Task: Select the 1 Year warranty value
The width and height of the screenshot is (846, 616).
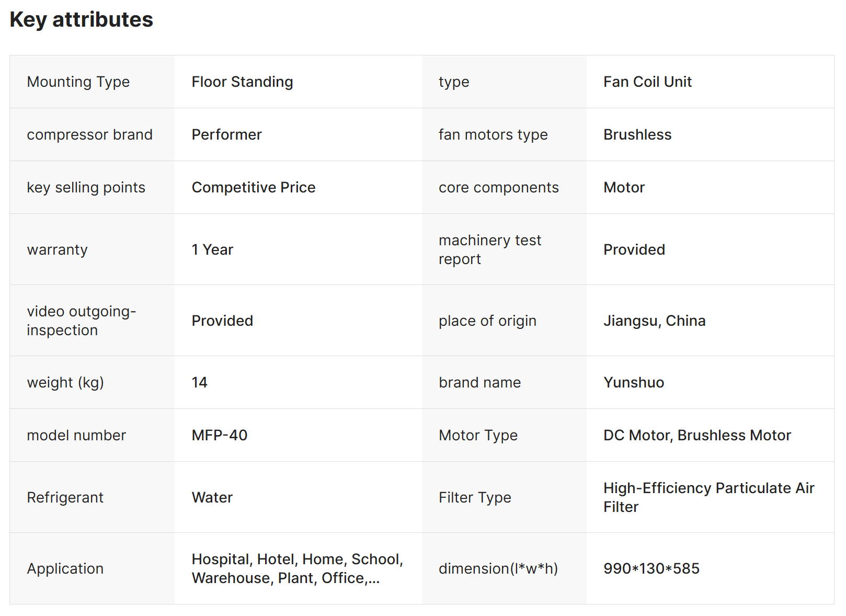Action: coord(212,250)
